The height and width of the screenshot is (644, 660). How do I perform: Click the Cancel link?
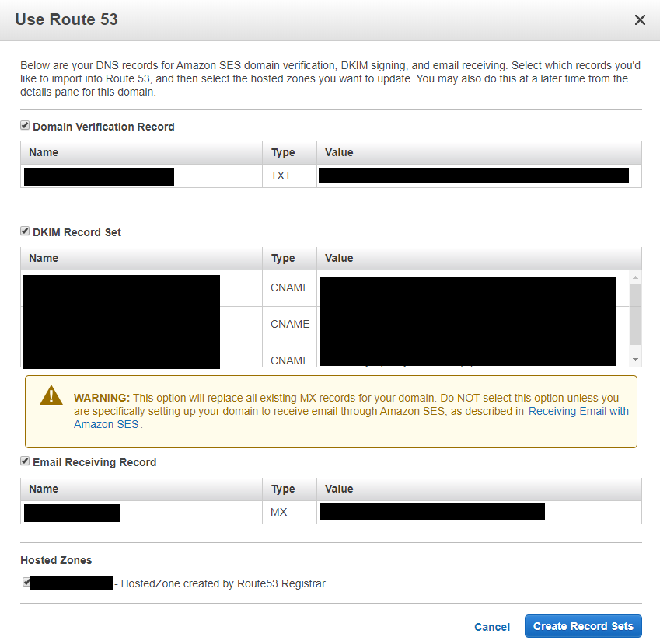[x=491, y=627]
